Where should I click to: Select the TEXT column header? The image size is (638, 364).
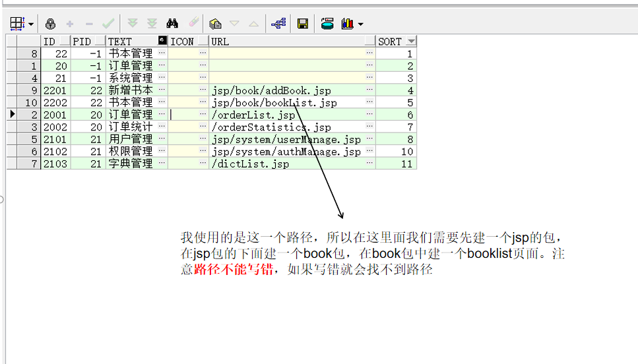(137, 41)
